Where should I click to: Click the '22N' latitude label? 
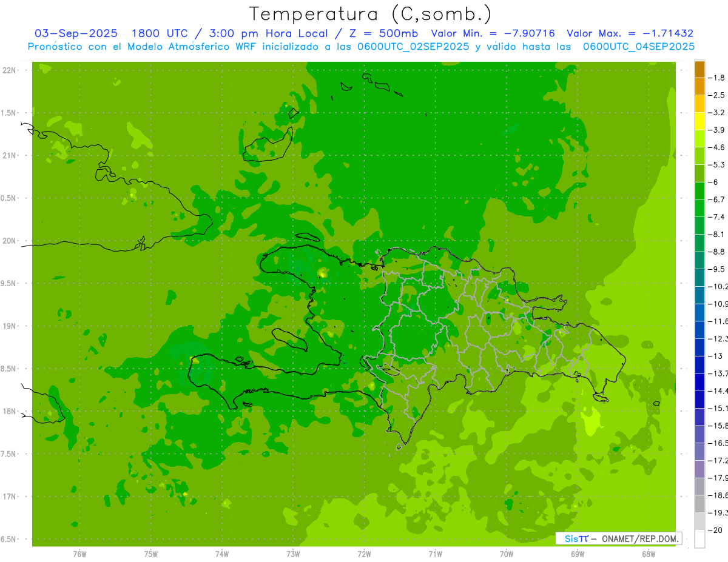(x=9, y=70)
